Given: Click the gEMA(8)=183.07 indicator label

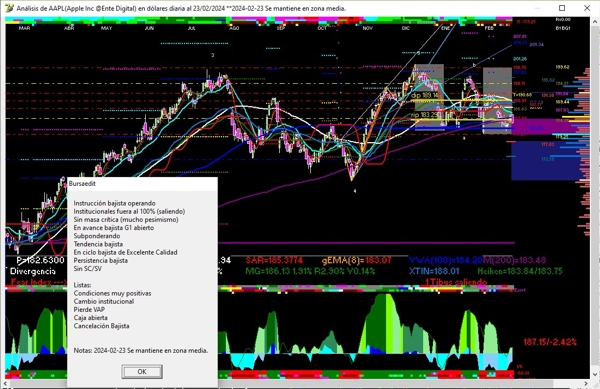Looking at the screenshot, I should (x=357, y=260).
